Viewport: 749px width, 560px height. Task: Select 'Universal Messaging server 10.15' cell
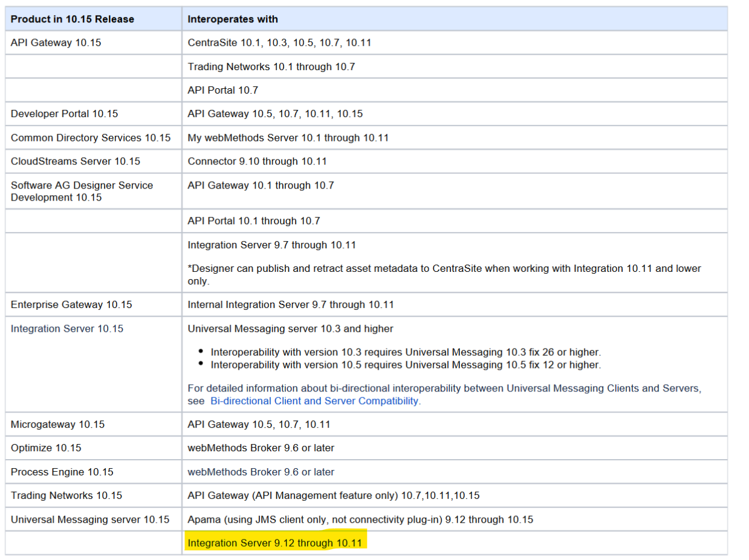(x=94, y=519)
